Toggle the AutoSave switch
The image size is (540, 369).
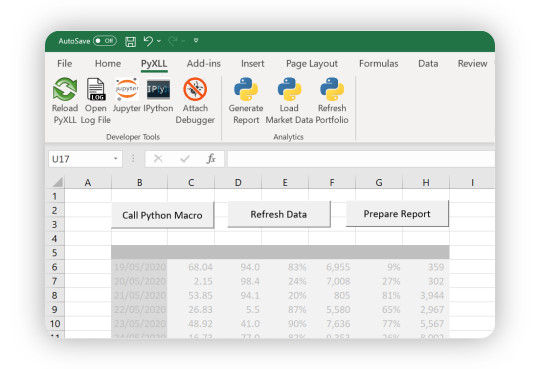tap(105, 41)
